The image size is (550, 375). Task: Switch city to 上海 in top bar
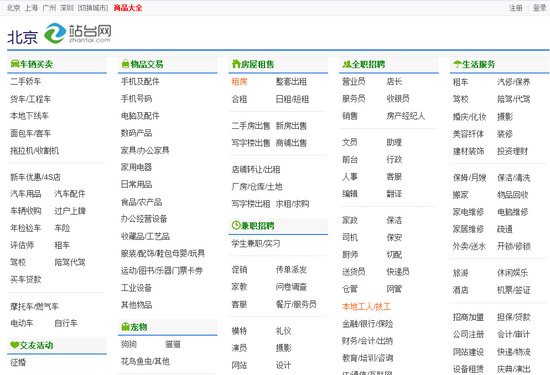31,8
